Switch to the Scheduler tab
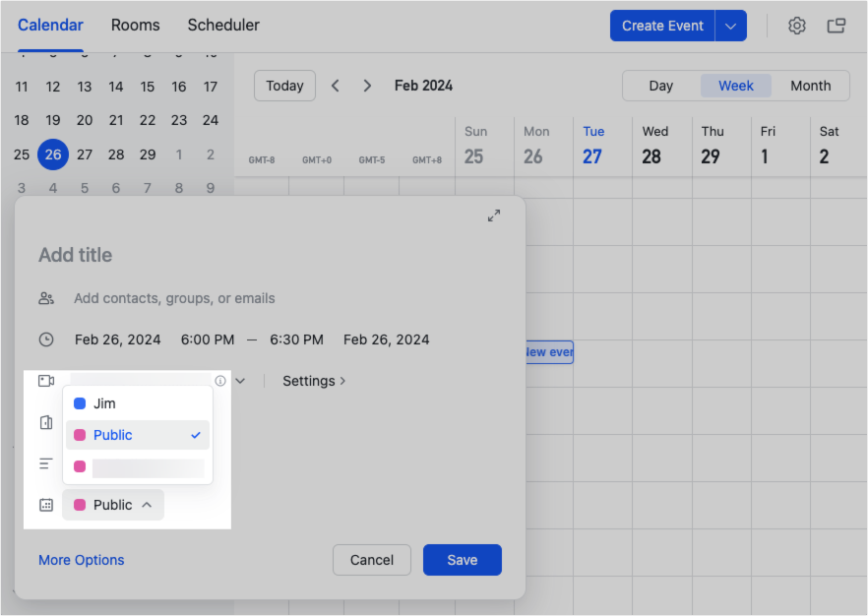Screen dimensions: 868x616 tap(222, 26)
